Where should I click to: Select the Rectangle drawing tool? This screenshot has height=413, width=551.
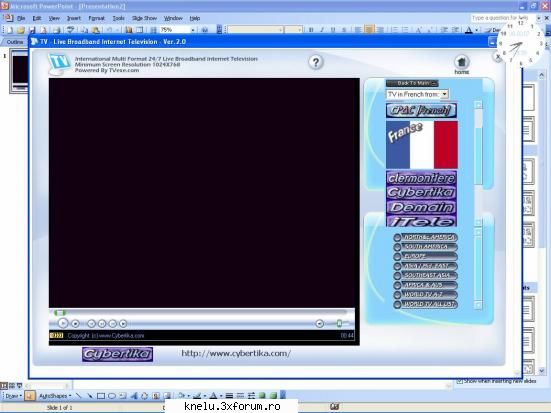click(101, 396)
